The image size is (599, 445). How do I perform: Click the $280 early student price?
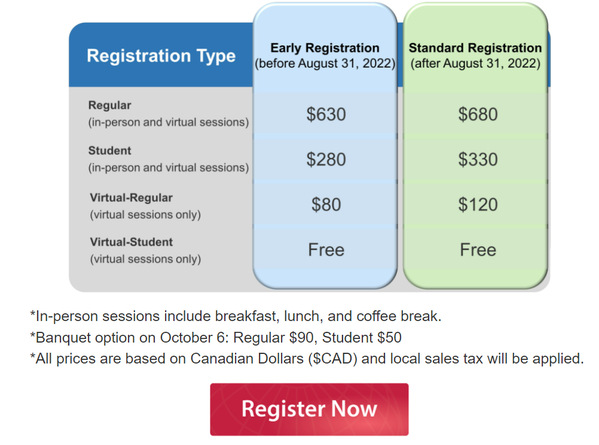tap(326, 159)
